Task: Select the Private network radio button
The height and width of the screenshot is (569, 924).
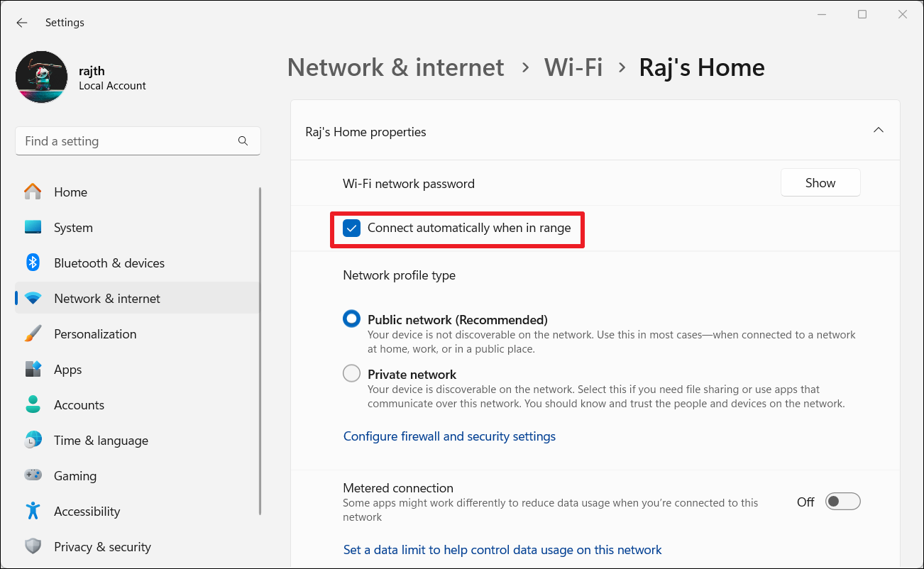Action: coord(351,373)
